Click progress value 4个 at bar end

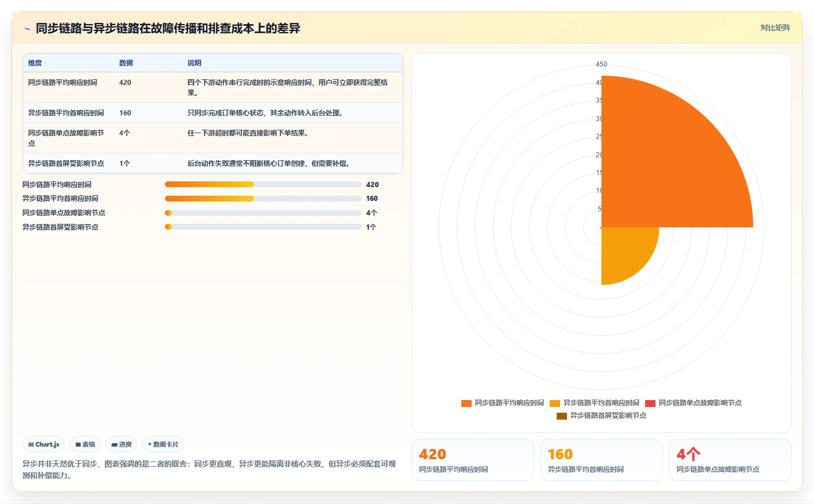coord(372,213)
